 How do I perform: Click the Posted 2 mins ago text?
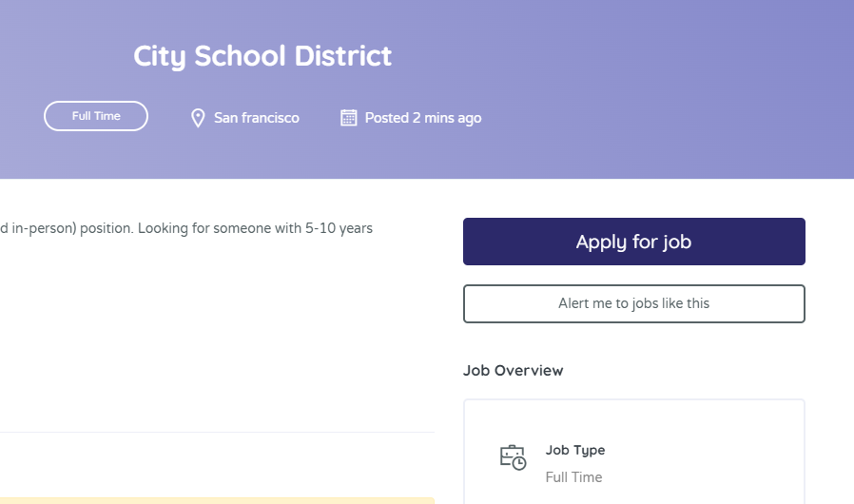pos(423,118)
